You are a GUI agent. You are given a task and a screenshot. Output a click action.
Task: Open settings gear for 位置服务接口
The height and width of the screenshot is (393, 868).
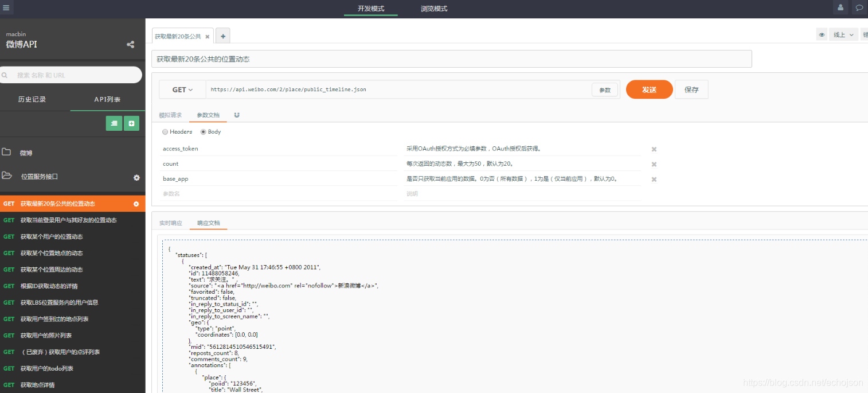tap(136, 177)
